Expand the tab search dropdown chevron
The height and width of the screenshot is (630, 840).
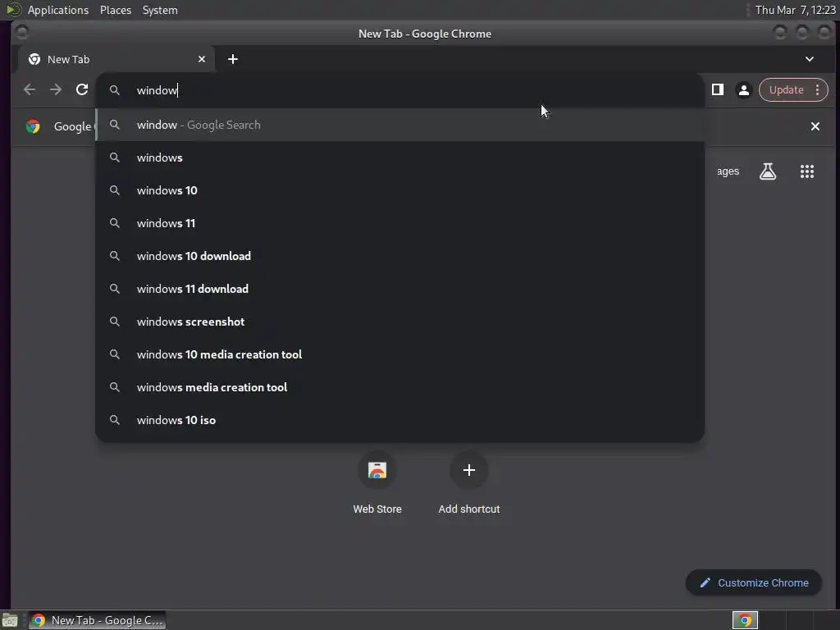pyautogui.click(x=810, y=59)
